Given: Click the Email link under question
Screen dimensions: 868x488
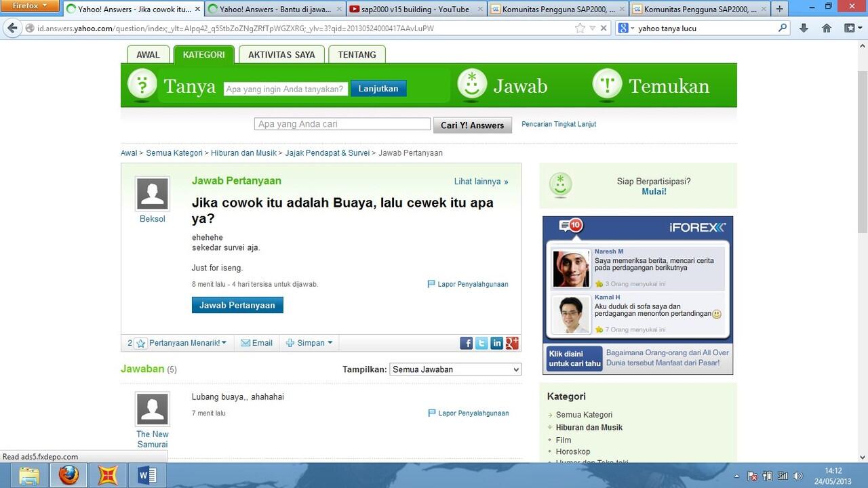Looking at the screenshot, I should (256, 343).
